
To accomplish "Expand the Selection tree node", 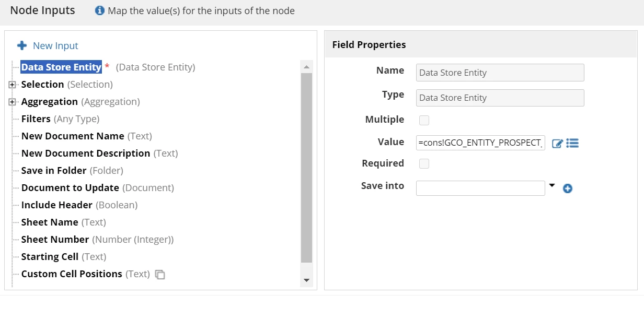I will (x=12, y=85).
